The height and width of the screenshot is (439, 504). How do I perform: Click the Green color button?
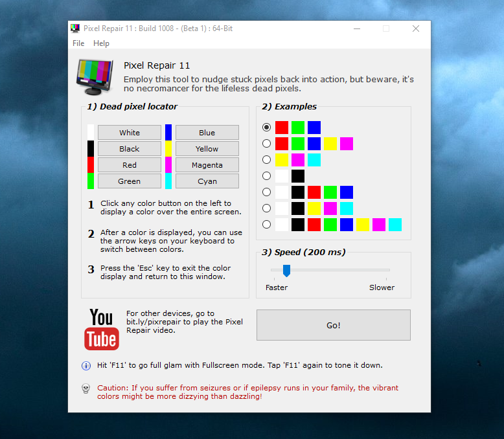(130, 181)
